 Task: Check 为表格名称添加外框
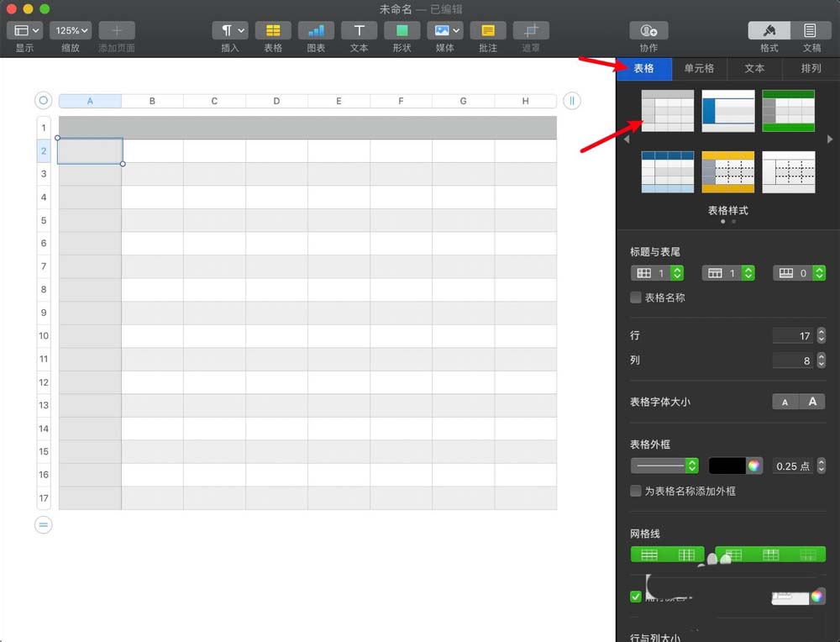636,492
